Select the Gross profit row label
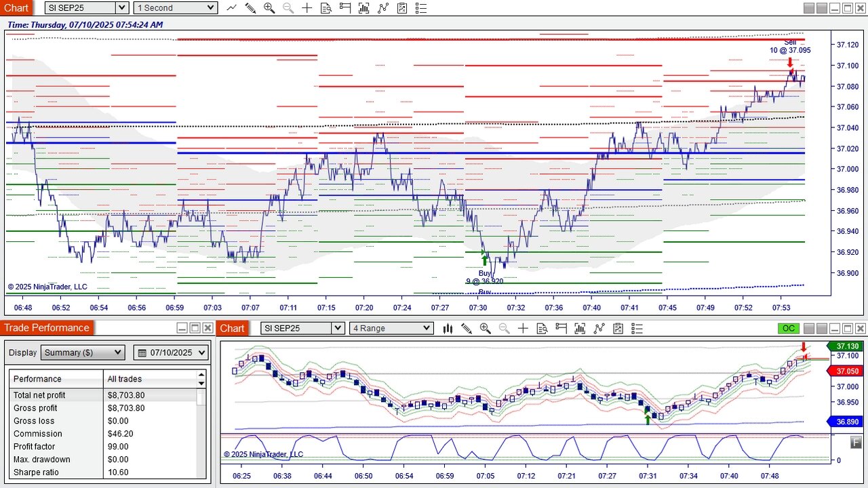868x488 pixels. click(x=35, y=408)
